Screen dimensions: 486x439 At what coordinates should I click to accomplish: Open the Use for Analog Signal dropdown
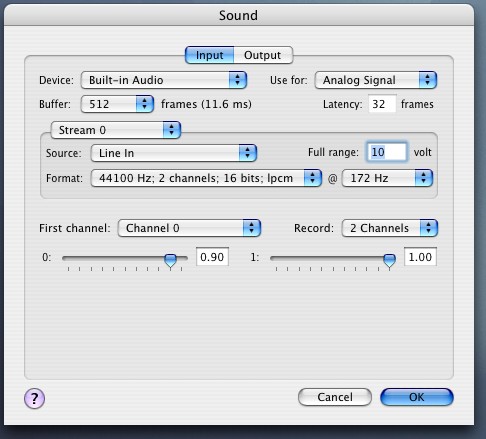[x=376, y=80]
